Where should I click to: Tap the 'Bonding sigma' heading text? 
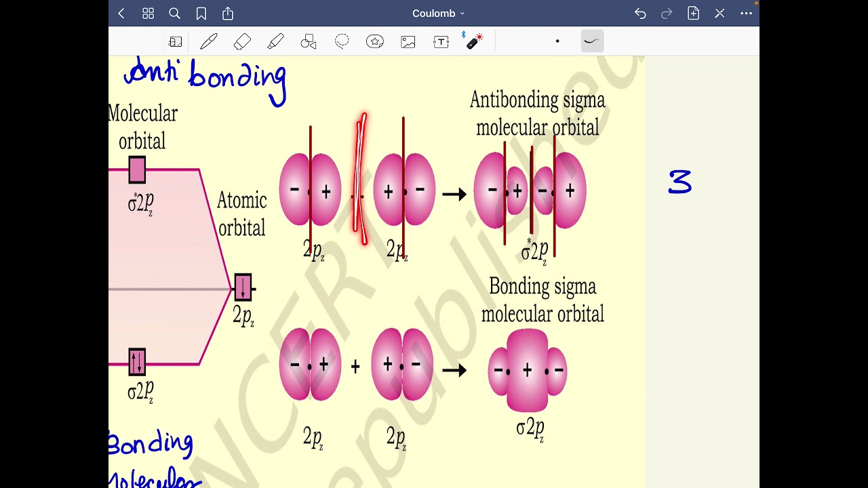542,287
